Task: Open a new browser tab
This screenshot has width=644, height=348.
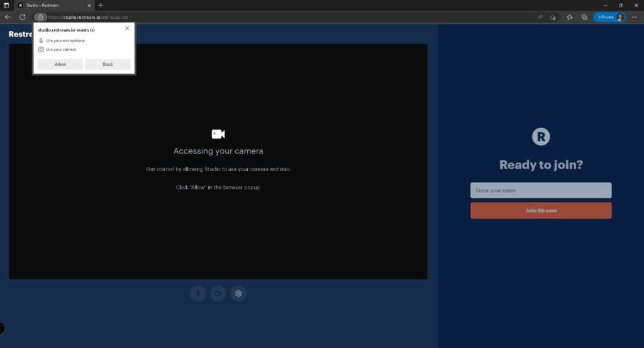Action: (x=101, y=5)
